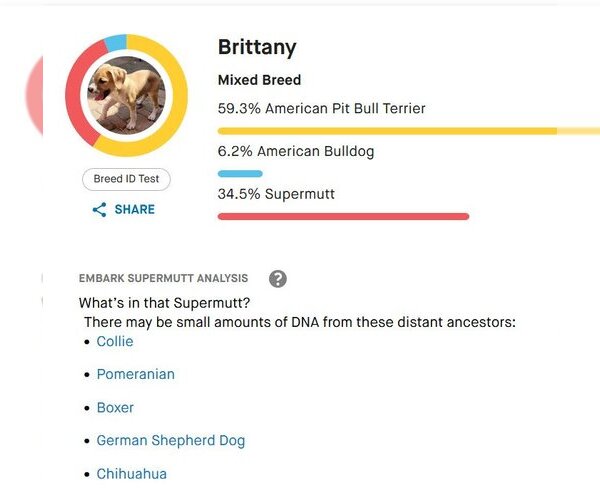Click the 6.2% American Bulldog label
The image size is (600, 500).
[x=296, y=151]
